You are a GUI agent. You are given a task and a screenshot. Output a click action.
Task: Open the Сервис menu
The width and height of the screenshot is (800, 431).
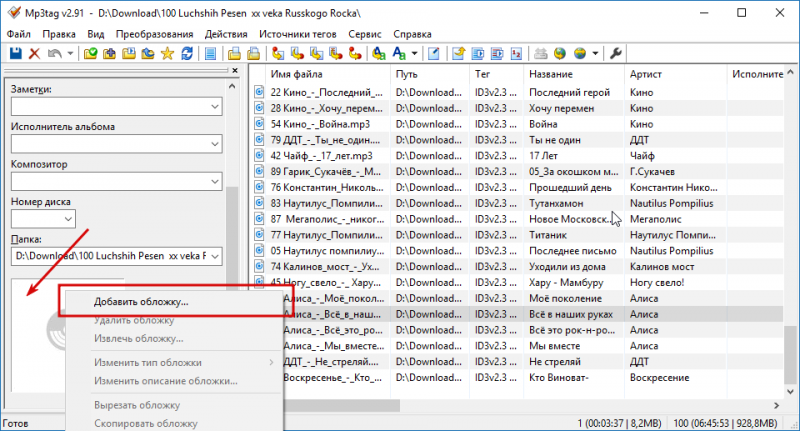pos(365,34)
